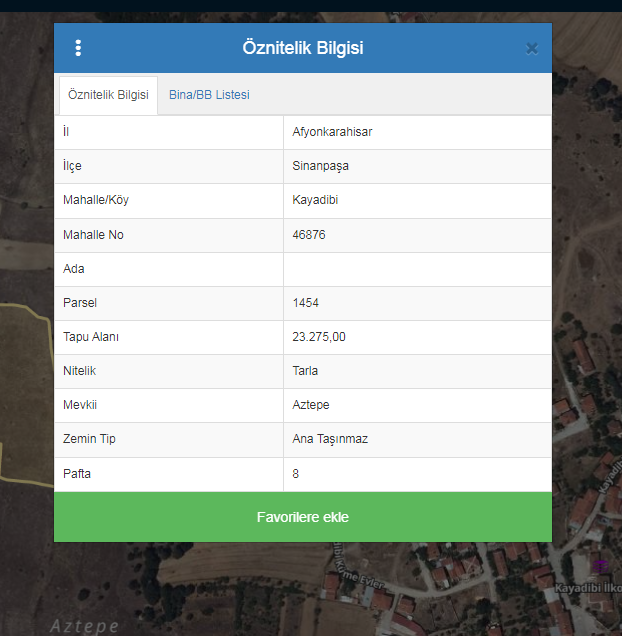Click the Mahalle No row label
This screenshot has width=622, height=636.
click(x=93, y=235)
